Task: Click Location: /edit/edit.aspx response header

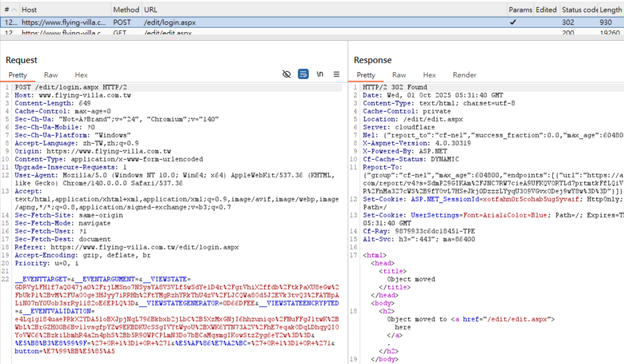Action: (413, 119)
